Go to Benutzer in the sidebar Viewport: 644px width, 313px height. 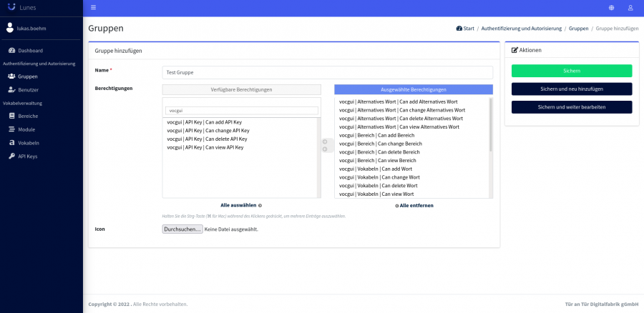click(x=28, y=89)
